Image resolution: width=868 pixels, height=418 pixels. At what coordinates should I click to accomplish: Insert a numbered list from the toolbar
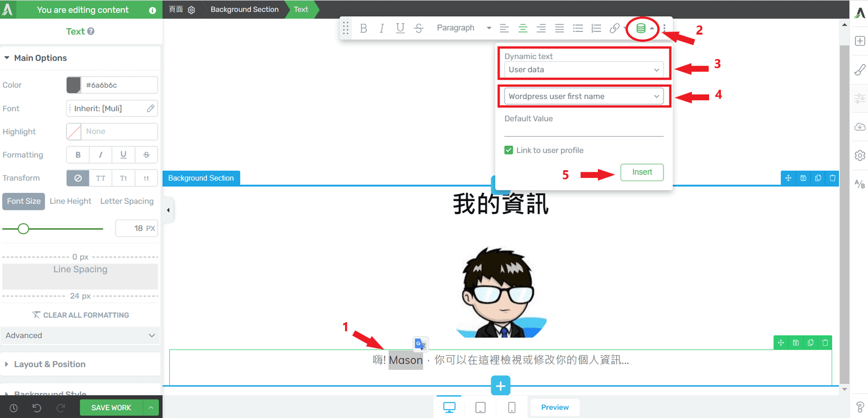[x=596, y=28]
